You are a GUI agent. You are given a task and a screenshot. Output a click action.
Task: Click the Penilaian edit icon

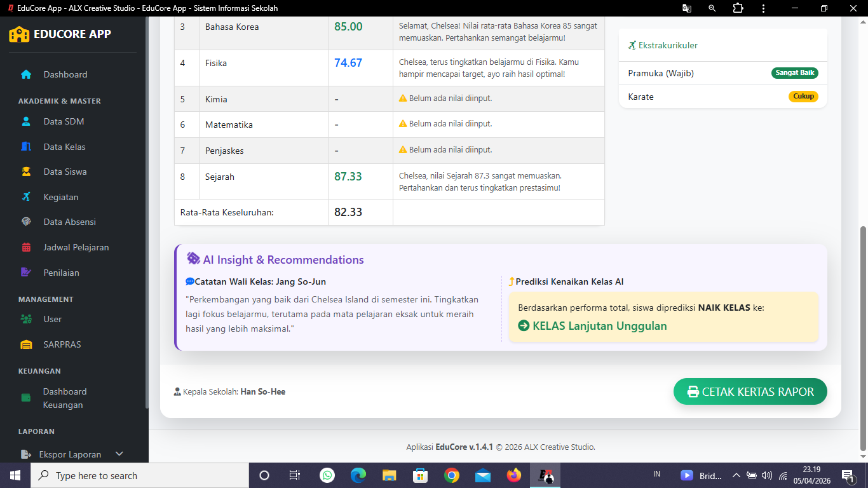(x=26, y=273)
